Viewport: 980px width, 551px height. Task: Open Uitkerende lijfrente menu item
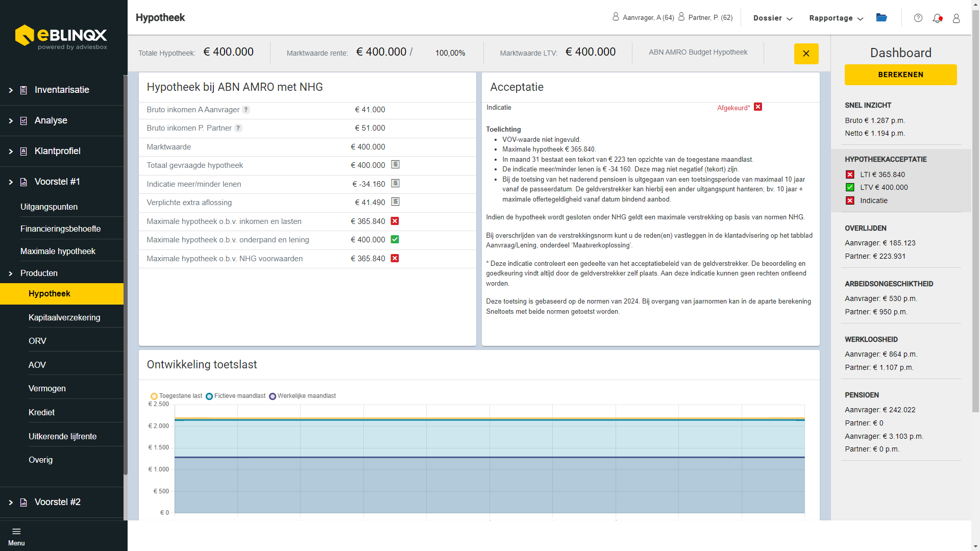coord(62,436)
